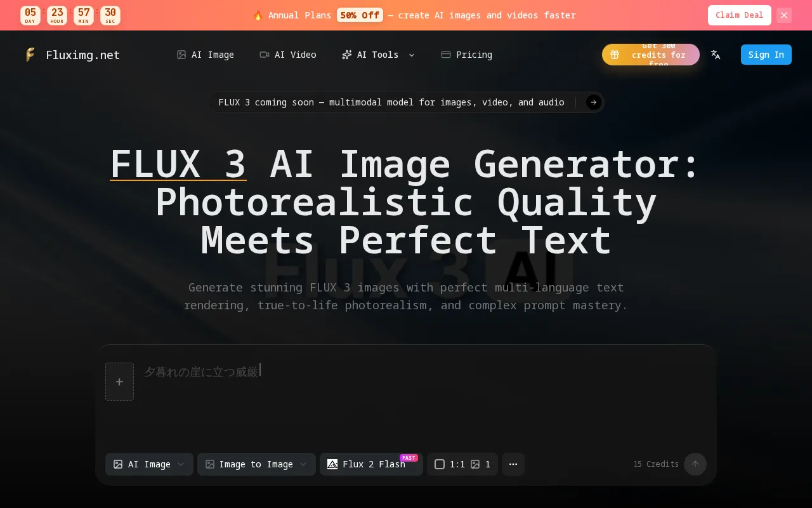The image size is (812, 508).
Task: Go to the Pricing page
Action: pyautogui.click(x=467, y=55)
